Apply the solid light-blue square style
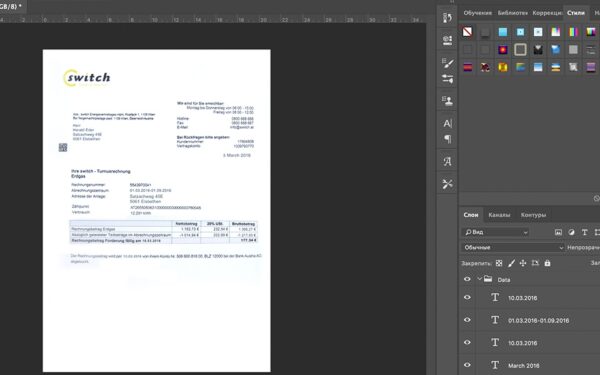This screenshot has height=375, width=600. (x=503, y=32)
